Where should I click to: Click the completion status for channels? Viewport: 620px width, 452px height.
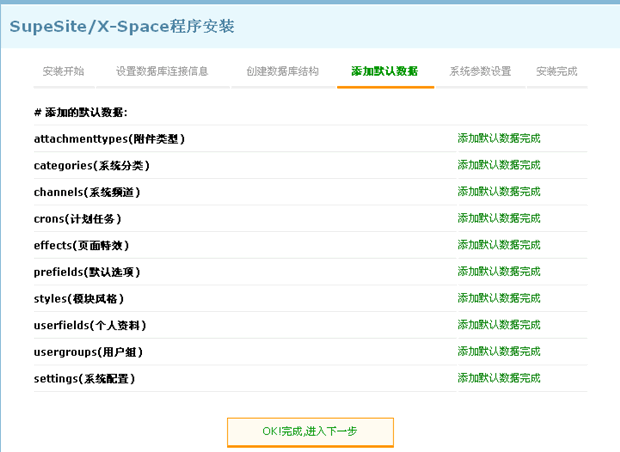[499, 191]
